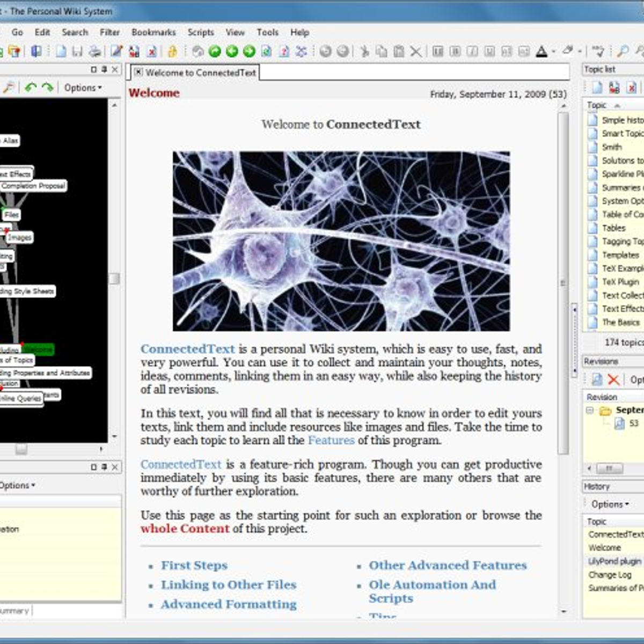Click the navigator horizontal scrollbar thumb

point(21,449)
